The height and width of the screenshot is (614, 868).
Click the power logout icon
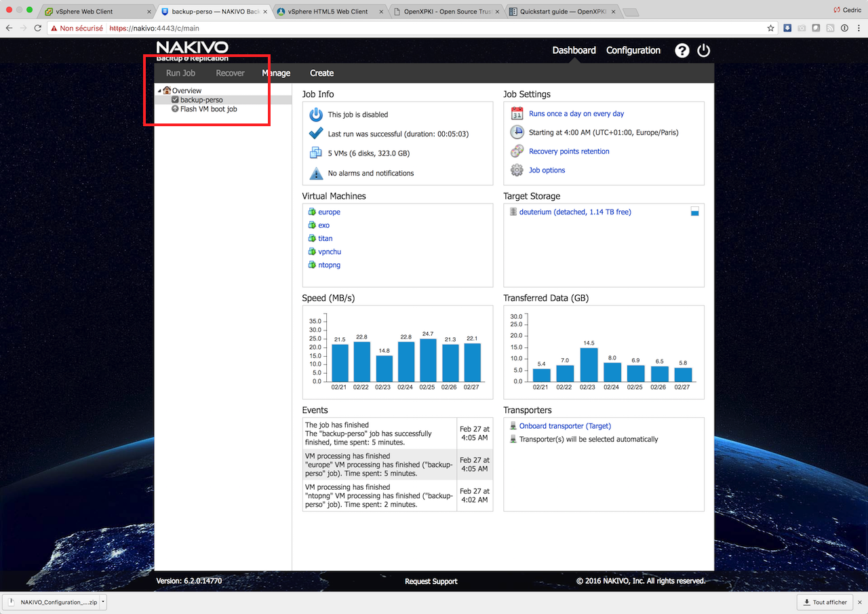703,51
